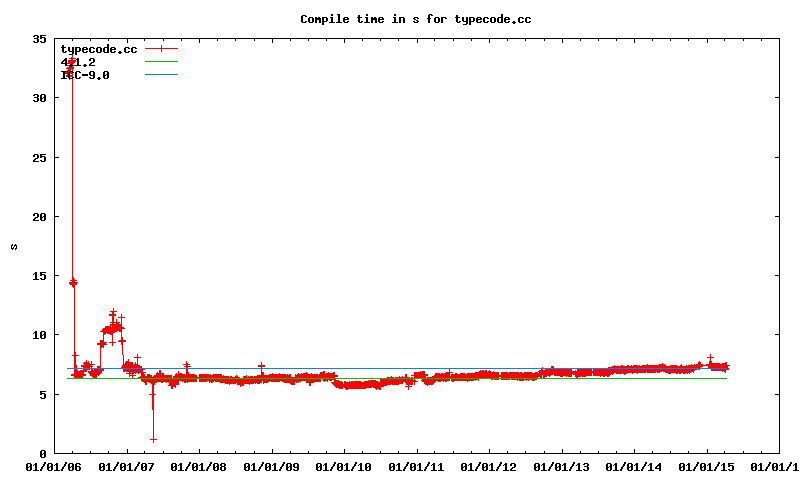Click the 01/01/08 x-axis date label
The width and height of the screenshot is (800, 480).
pos(199,467)
